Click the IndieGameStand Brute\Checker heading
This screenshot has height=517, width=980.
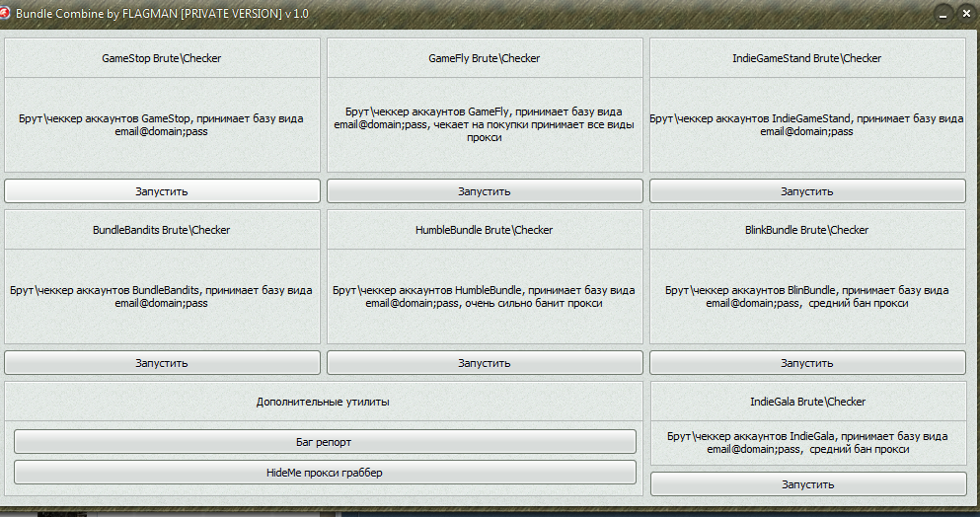(807, 58)
